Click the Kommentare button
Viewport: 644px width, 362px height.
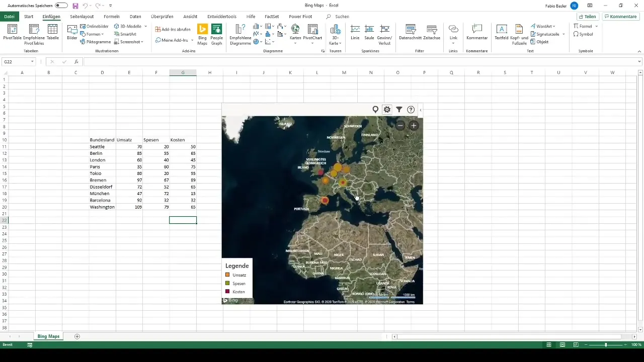click(620, 17)
